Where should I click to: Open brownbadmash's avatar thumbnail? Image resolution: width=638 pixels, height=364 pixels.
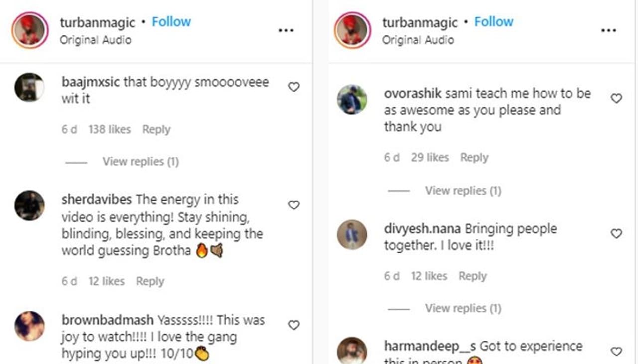[29, 326]
